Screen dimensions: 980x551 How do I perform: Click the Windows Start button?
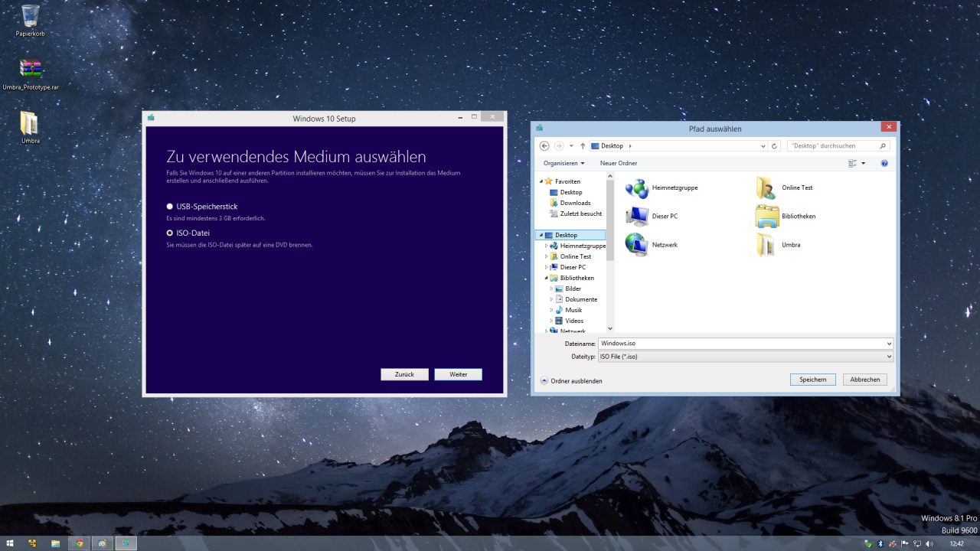[x=9, y=543]
